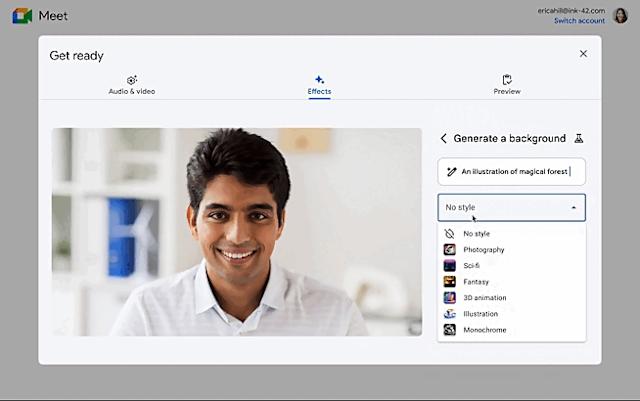Select the 3D animation style icon
The image size is (640, 401).
tap(450, 298)
